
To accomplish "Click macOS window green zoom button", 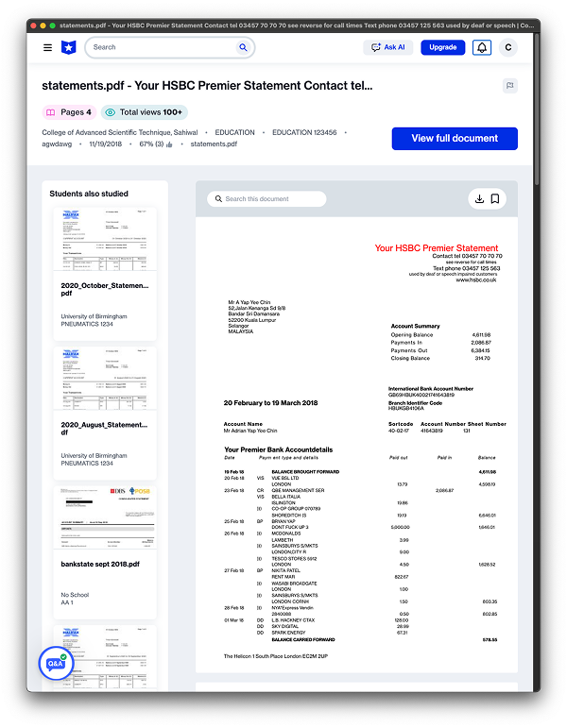I will [53, 25].
